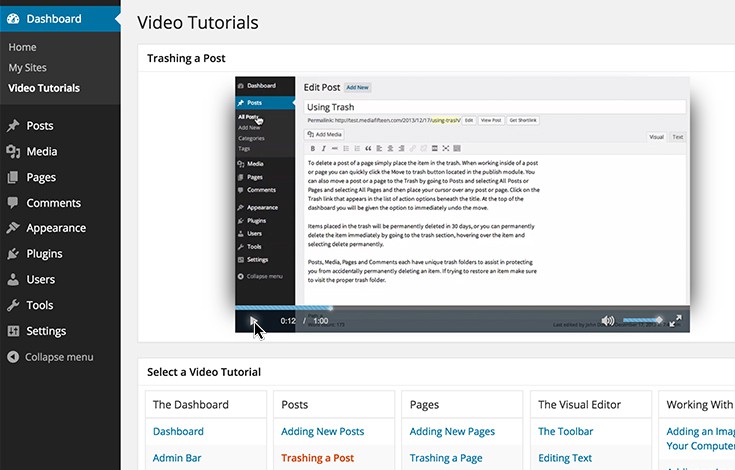Open the Plugins menu label

click(x=44, y=254)
